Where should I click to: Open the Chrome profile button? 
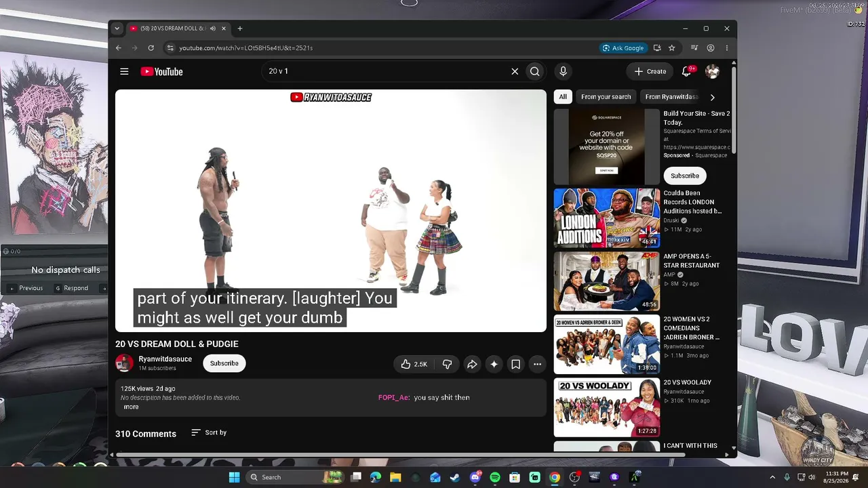click(710, 48)
